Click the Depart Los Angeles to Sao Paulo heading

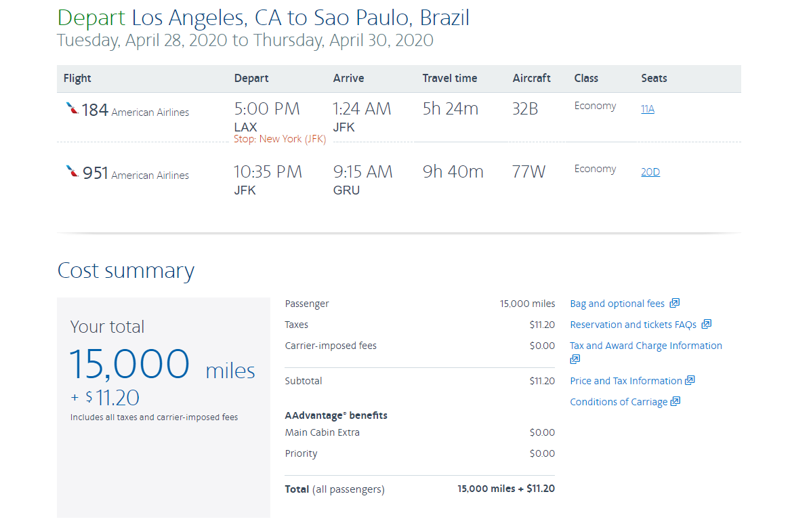[263, 18]
